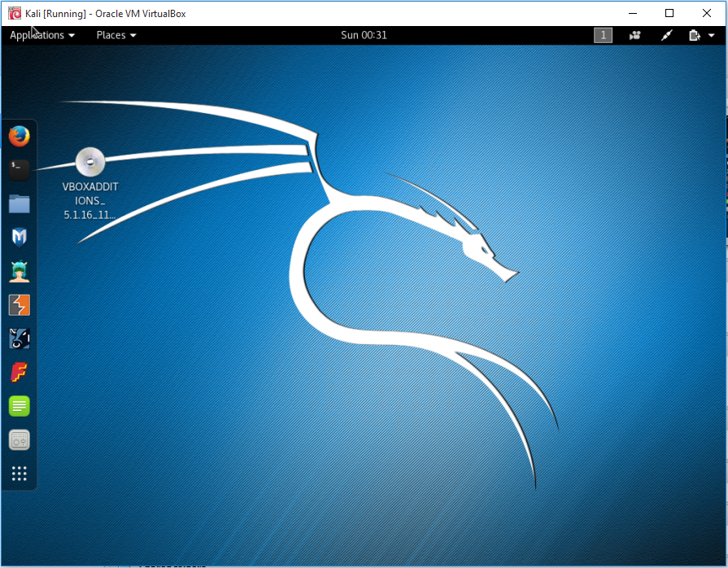Click the pen tool top bar icon

coord(667,35)
